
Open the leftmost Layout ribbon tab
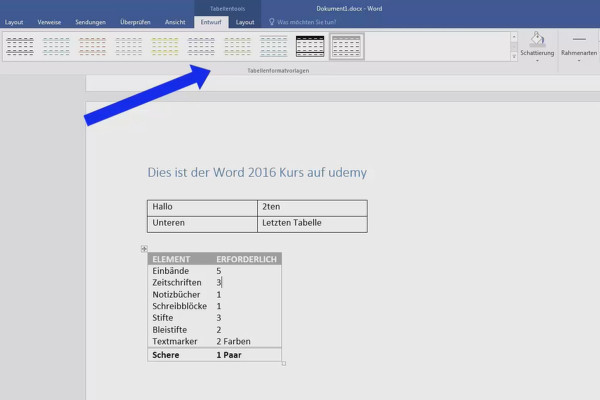coord(14,22)
